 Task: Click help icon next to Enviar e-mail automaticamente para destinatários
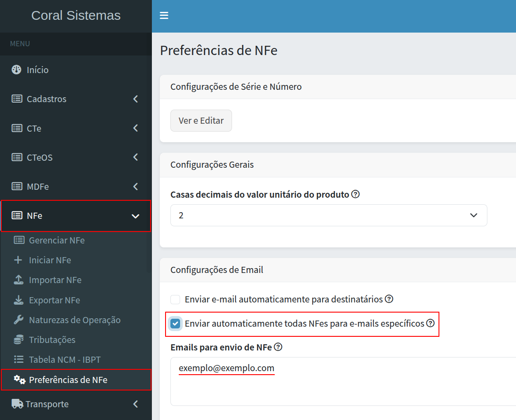389,299
